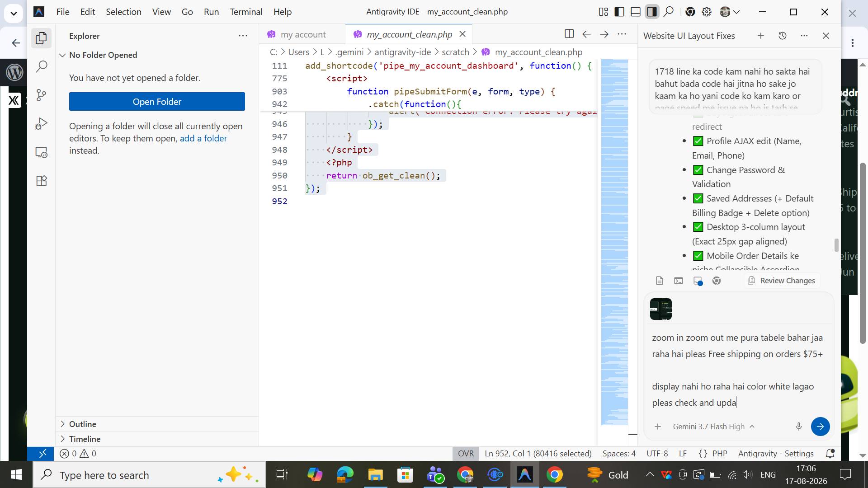868x488 pixels.
Task: Click the microphone voice input icon
Action: 799,427
